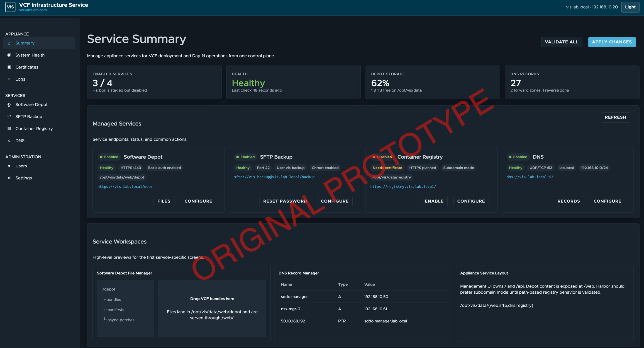Viewport: 644px width, 348px height.
Task: Open Users under Administration
Action: coord(39,166)
